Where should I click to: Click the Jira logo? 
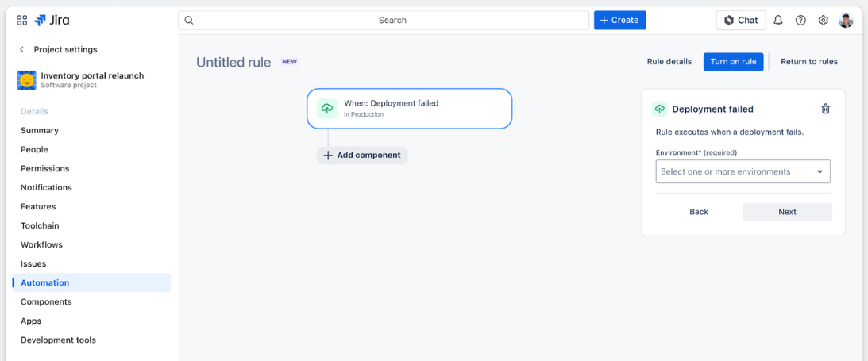coord(52,21)
